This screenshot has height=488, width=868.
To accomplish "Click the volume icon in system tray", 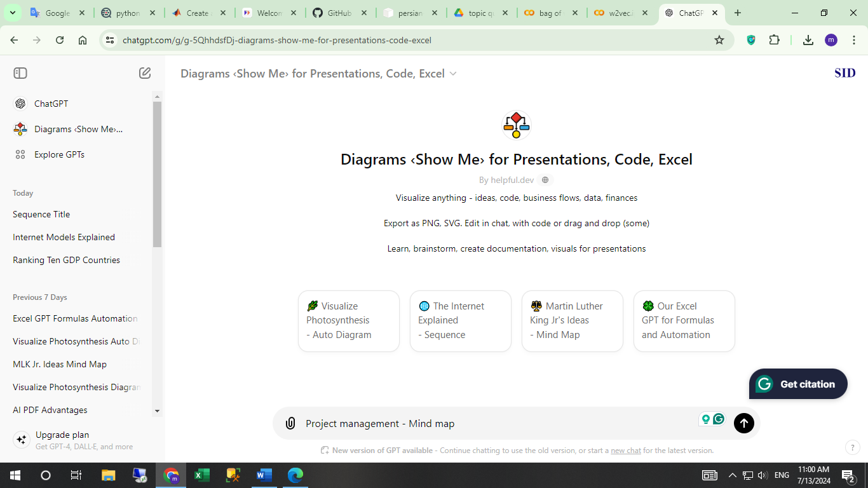I will [x=763, y=475].
